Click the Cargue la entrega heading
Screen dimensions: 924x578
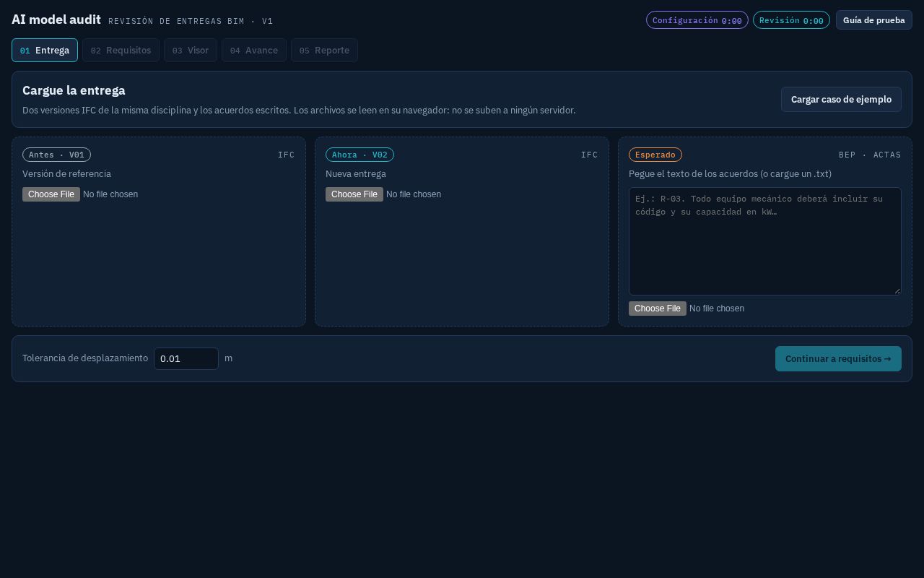pos(74,90)
